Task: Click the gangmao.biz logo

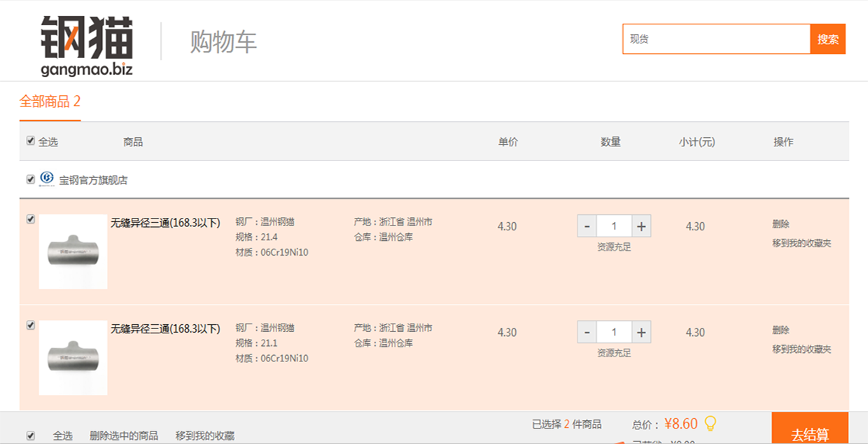Action: [87, 45]
